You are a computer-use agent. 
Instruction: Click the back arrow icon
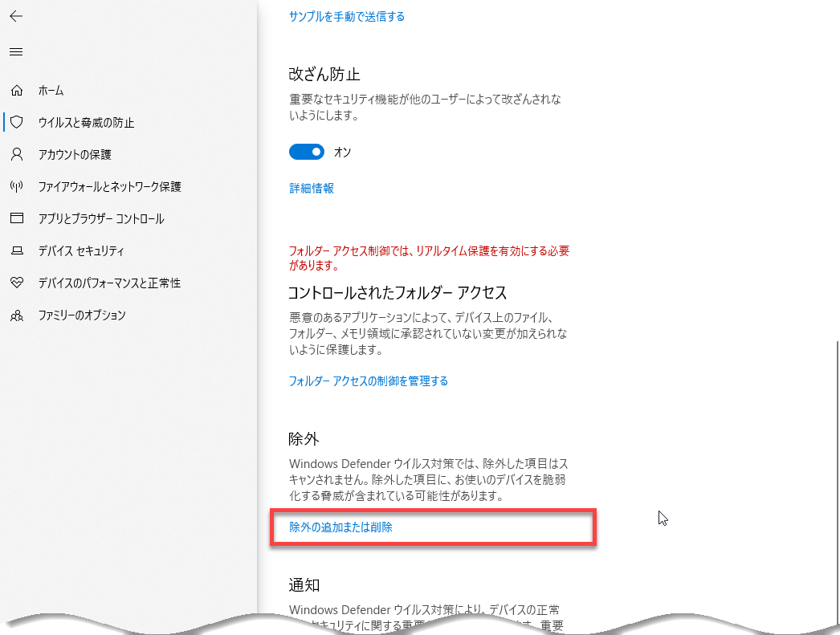tap(16, 16)
